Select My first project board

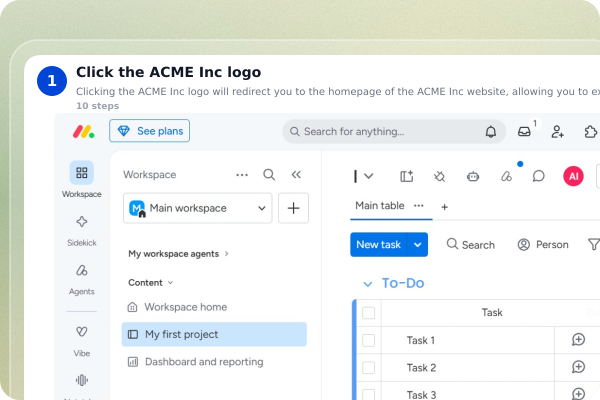214,334
